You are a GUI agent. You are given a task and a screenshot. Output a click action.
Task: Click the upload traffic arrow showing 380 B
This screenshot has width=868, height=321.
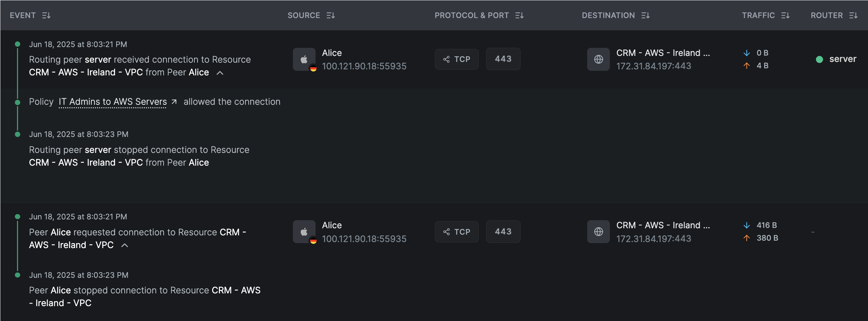pos(747,238)
